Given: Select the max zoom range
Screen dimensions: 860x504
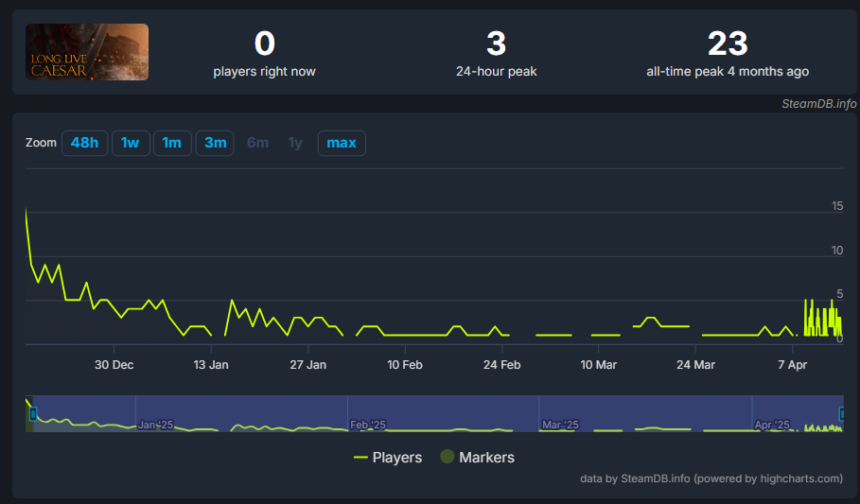Looking at the screenshot, I should 342,143.
